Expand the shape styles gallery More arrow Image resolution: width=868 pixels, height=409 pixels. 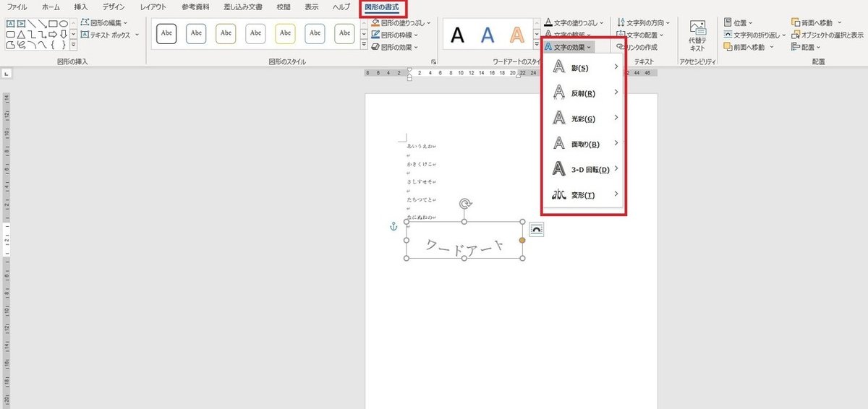tap(363, 45)
